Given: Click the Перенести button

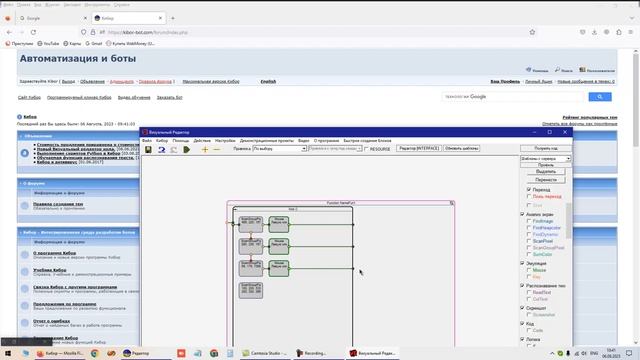Looking at the screenshot, I should (546, 180).
